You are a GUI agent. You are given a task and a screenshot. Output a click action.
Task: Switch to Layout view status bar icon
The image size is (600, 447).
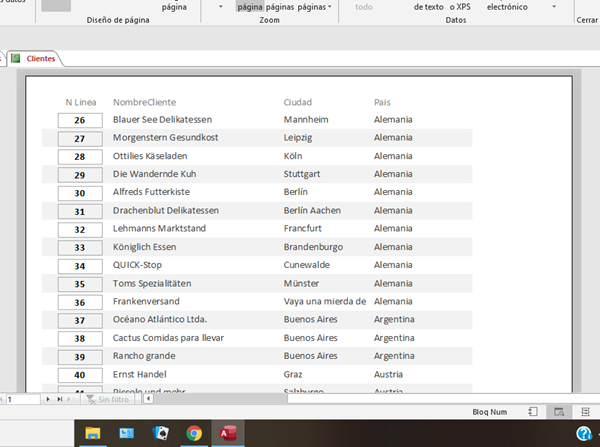tap(585, 412)
